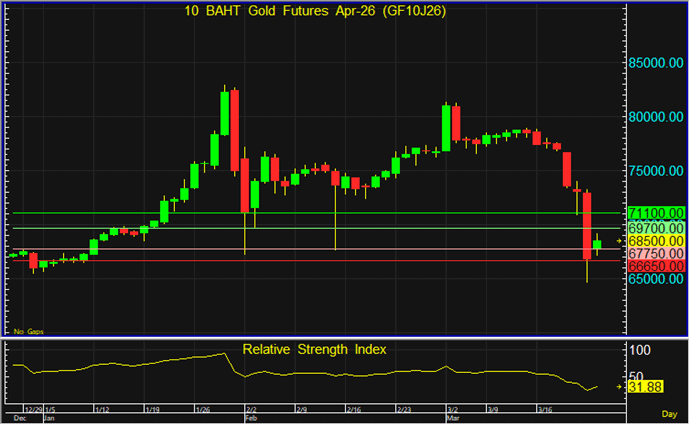Select the 2/2 date marker on time axis
Viewport: 690px width, 425px height.
(252, 409)
